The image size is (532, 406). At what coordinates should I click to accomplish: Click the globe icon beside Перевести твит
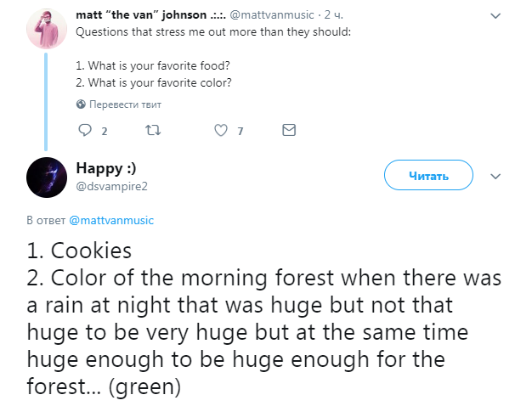point(81,104)
